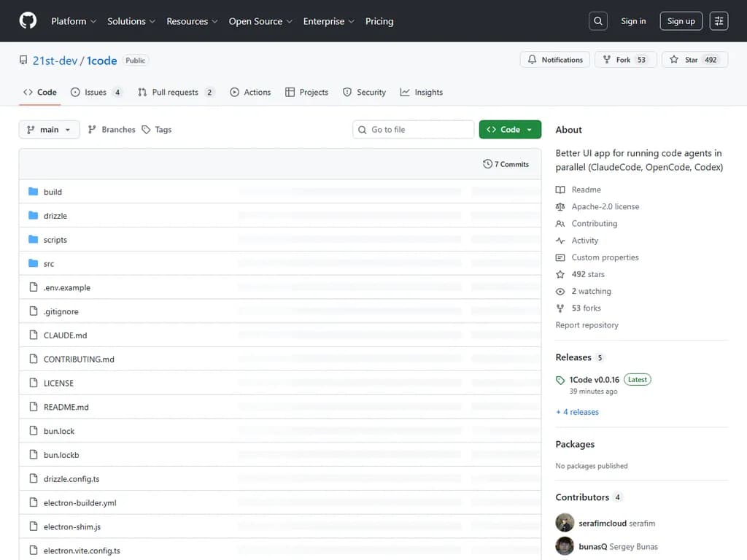Image resolution: width=747 pixels, height=560 pixels.
Task: Open the search icon in the top bar
Action: coord(597,20)
